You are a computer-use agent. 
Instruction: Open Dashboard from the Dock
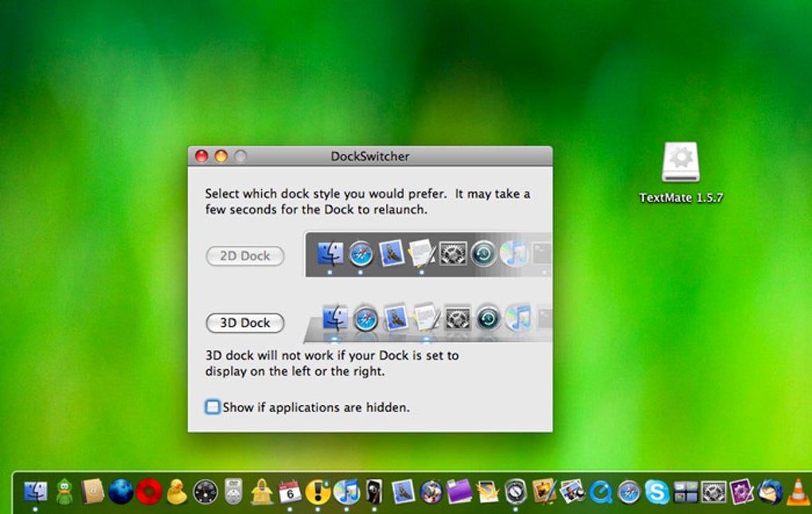[205, 492]
